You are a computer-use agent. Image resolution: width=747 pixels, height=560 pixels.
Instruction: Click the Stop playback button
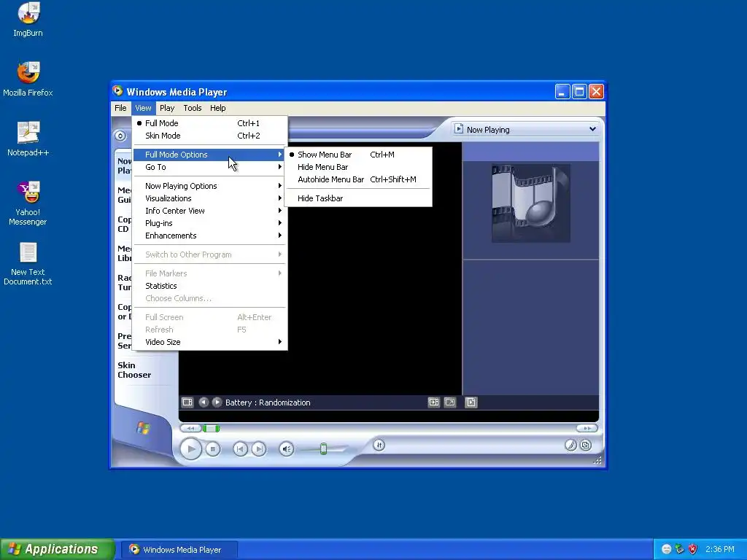point(213,448)
